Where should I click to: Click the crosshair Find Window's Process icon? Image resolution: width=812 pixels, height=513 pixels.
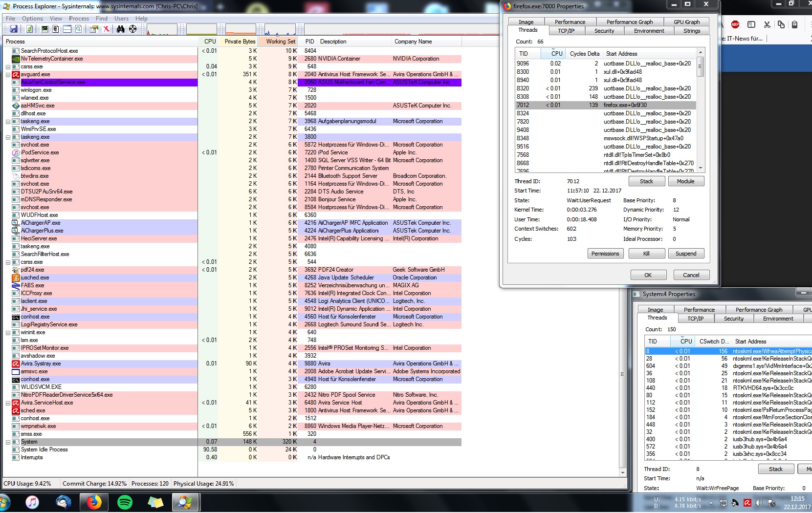tap(132, 29)
